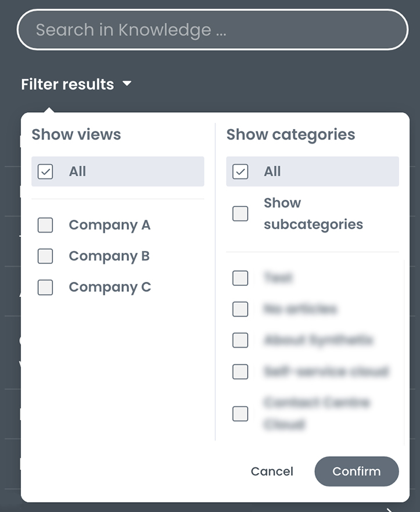Image resolution: width=420 pixels, height=512 pixels.
Task: Click the Company A label text
Action: 110,225
